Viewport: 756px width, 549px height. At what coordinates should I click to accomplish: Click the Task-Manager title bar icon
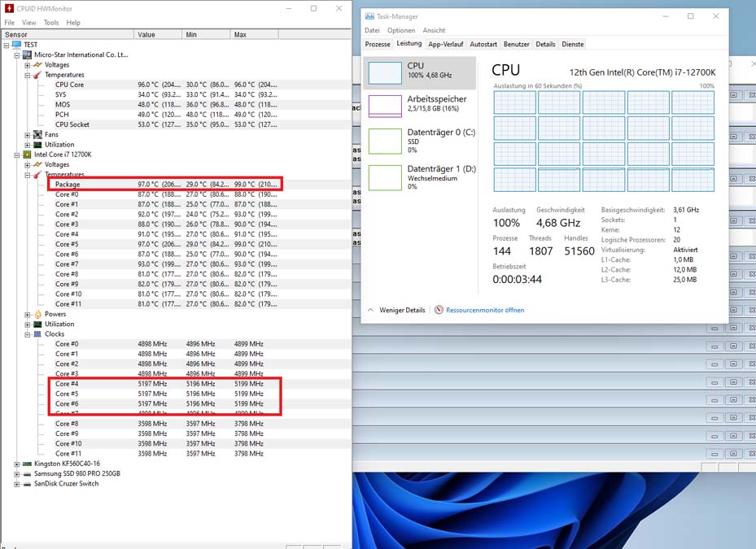point(369,16)
